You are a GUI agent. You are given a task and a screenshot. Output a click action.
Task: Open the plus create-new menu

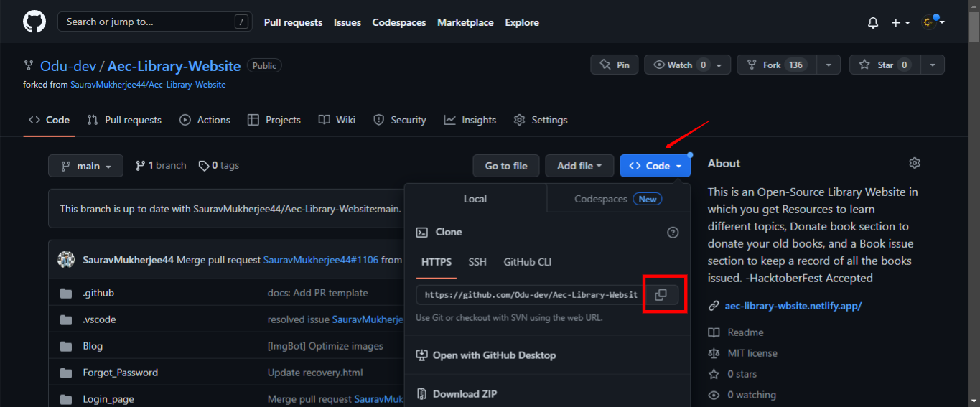900,22
